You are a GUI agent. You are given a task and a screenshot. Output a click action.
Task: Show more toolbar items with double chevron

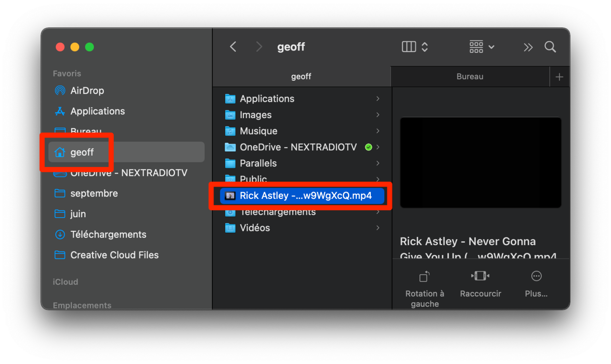click(528, 47)
